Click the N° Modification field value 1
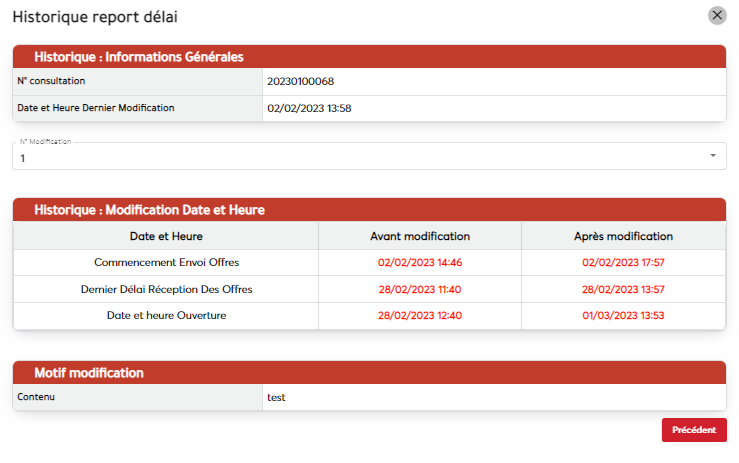The image size is (739, 463). (x=24, y=158)
